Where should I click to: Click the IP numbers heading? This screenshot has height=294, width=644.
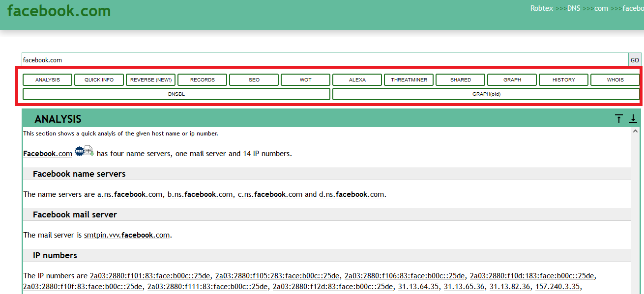pos(55,255)
